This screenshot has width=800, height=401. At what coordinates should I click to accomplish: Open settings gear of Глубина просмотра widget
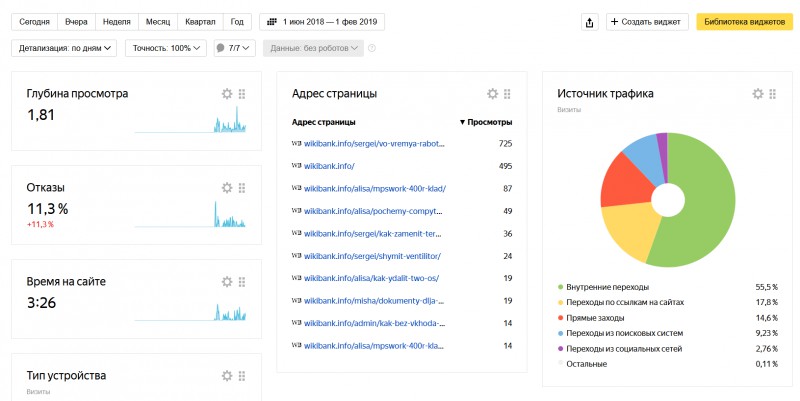227,94
